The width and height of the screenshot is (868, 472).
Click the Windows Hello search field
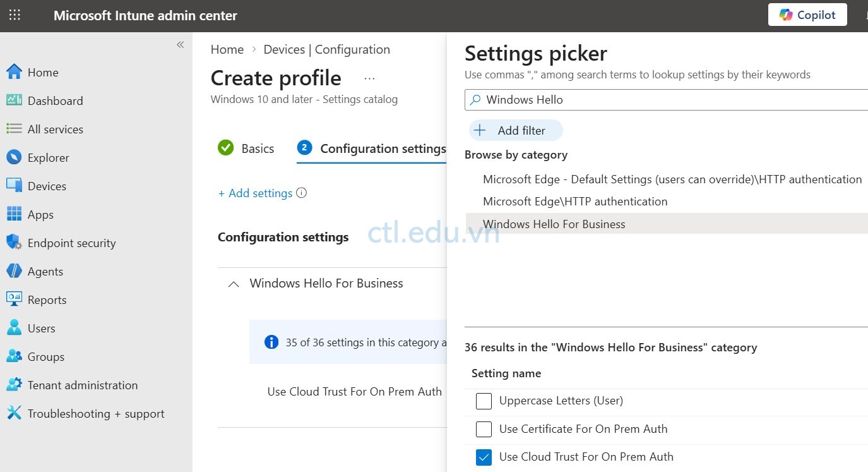point(667,99)
